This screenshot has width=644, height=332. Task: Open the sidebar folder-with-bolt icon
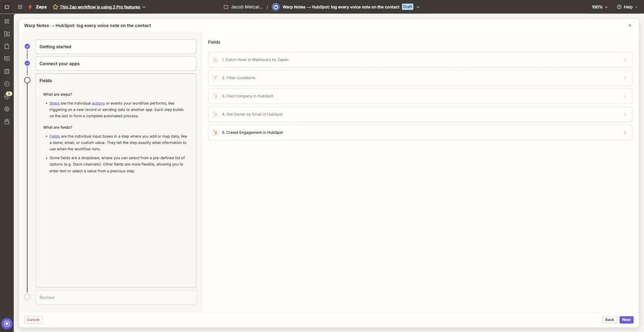tap(6, 34)
